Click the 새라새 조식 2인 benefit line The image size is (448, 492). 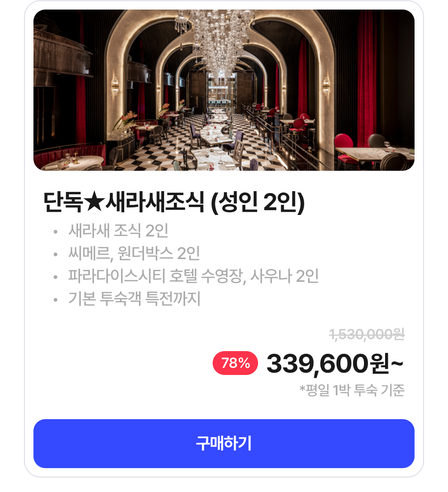[x=118, y=230]
